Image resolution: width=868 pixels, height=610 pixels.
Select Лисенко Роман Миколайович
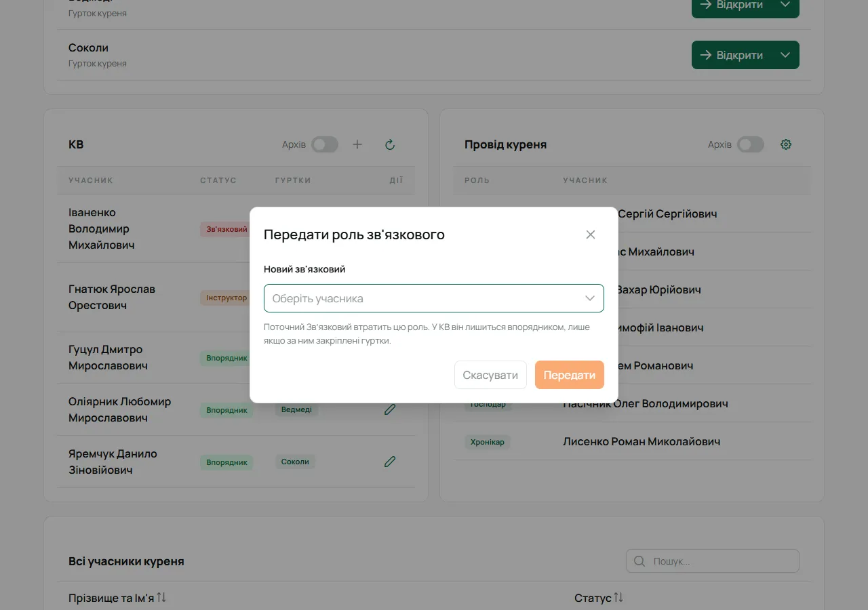[x=642, y=441]
